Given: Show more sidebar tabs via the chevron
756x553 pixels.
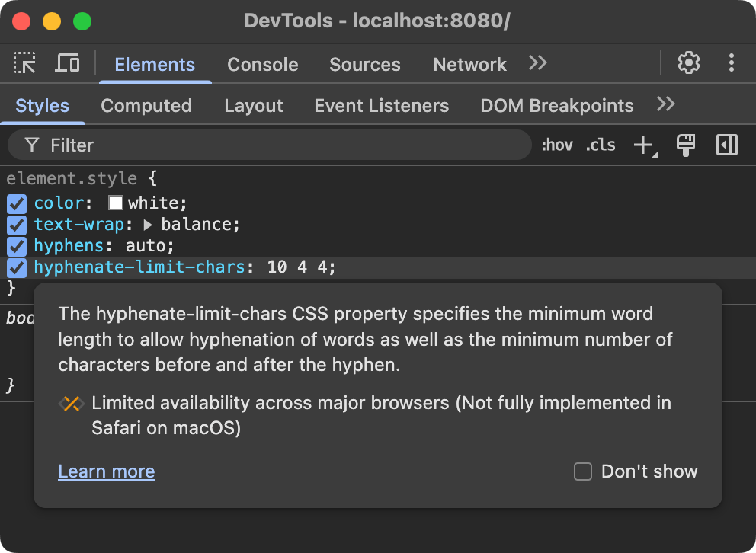Looking at the screenshot, I should pos(665,105).
